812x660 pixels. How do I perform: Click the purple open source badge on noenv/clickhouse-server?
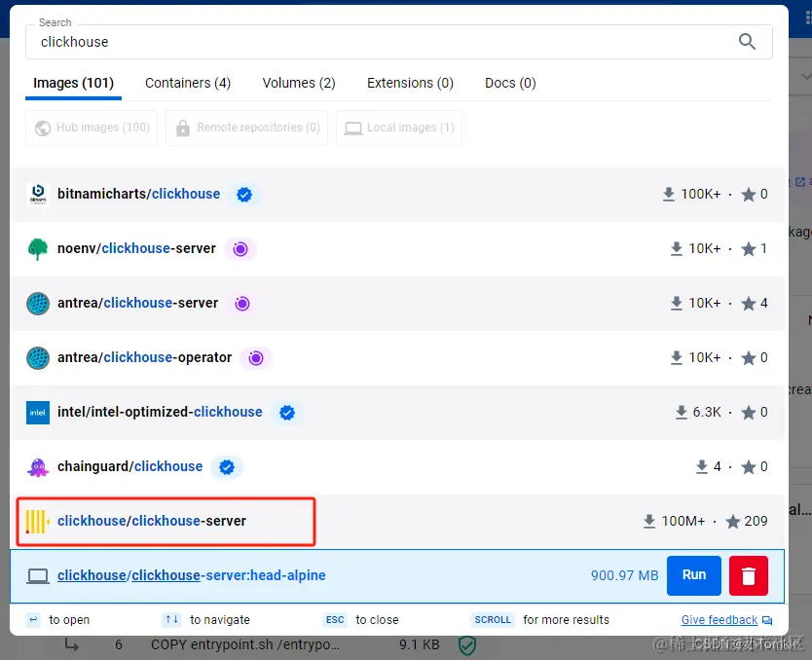(x=240, y=249)
